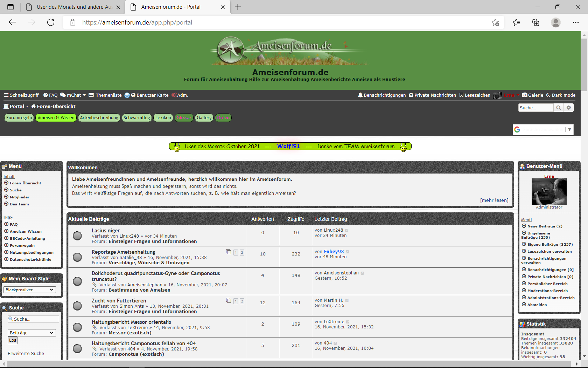588x368 pixels.
Task: Click the 'mehr lesen' link
Action: click(494, 200)
